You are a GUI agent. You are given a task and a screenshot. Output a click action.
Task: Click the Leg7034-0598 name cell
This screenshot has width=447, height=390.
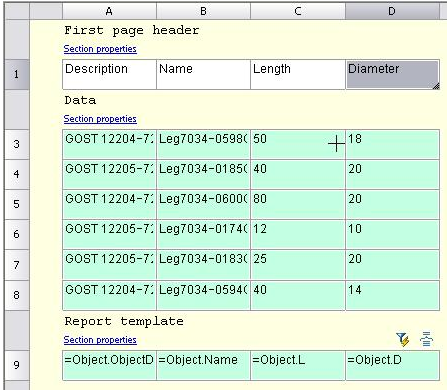coord(203,144)
